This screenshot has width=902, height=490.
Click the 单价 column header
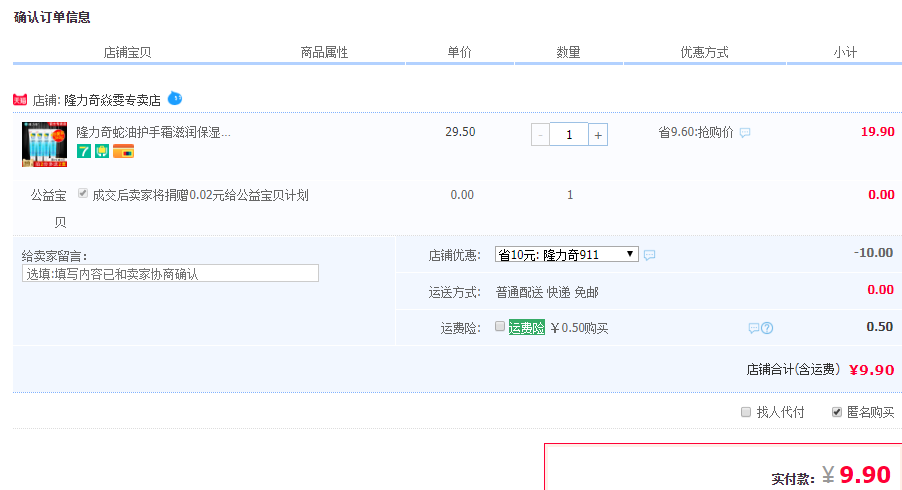coord(460,52)
